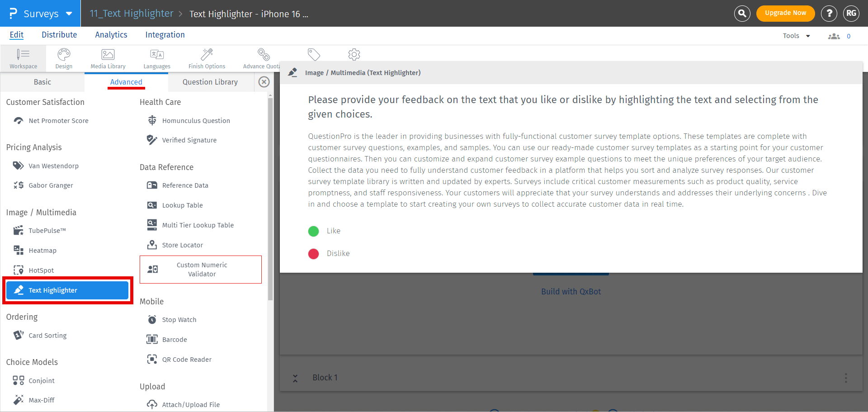
Task: Open the Workspace toolbar icon
Action: click(23, 58)
